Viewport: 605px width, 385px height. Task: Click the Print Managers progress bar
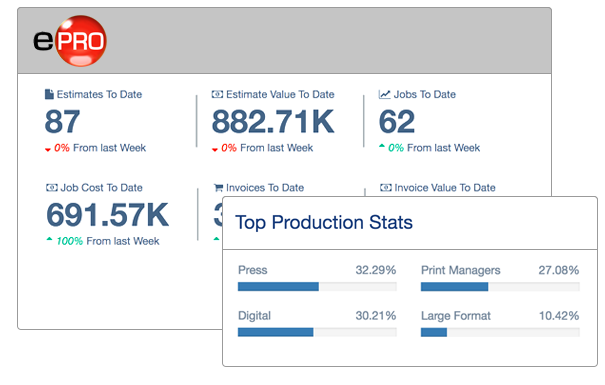(500, 287)
